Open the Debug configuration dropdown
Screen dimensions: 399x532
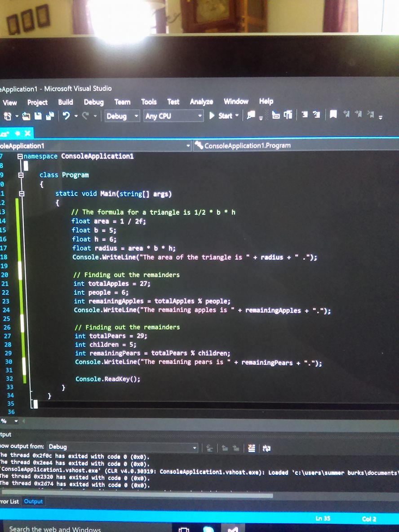122,116
